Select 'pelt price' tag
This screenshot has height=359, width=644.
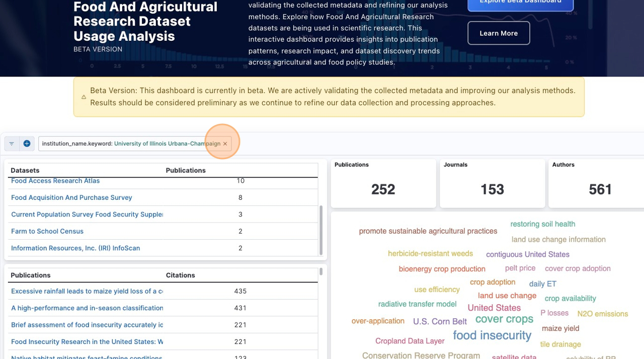[520, 268]
